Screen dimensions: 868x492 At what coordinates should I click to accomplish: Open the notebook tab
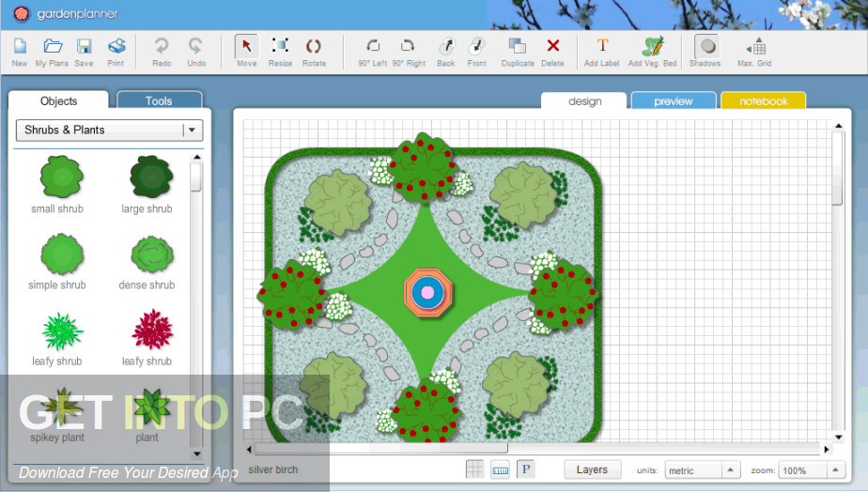pos(764,101)
